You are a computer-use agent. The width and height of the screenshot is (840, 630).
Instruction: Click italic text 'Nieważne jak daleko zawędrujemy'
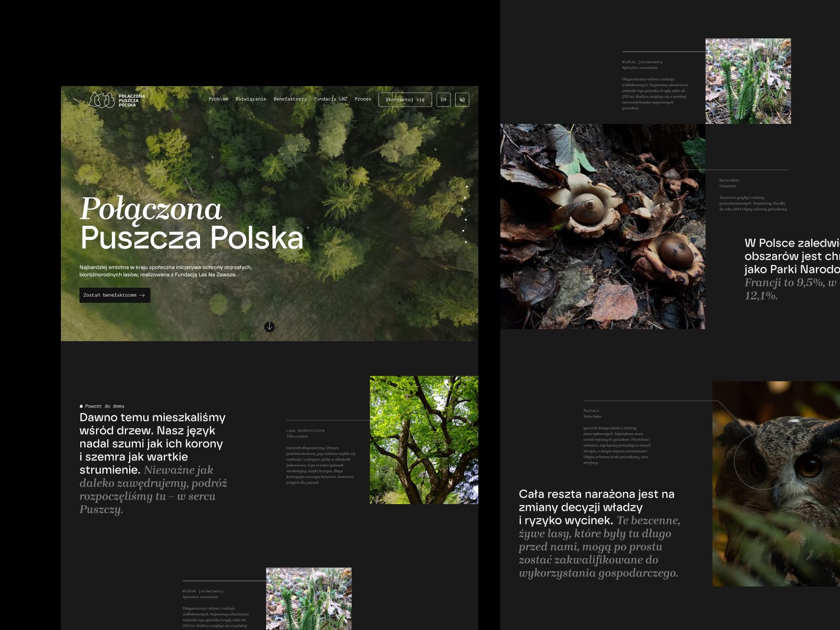(x=153, y=490)
